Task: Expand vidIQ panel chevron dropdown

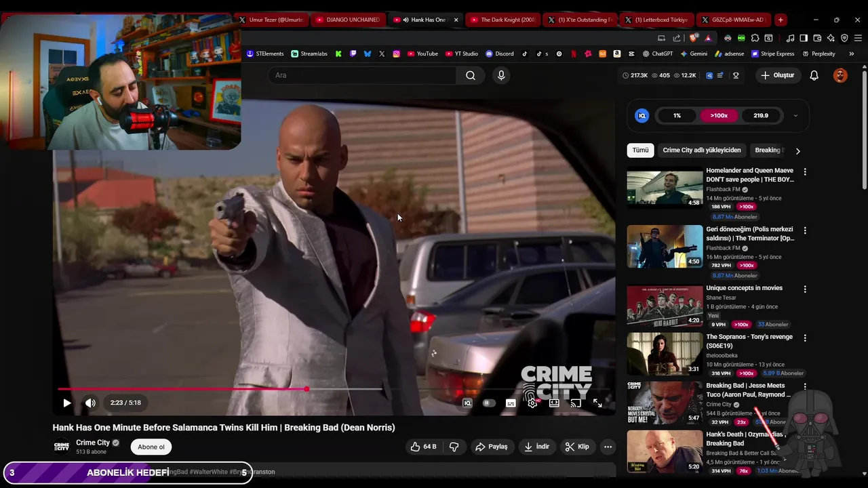Action: [795, 116]
